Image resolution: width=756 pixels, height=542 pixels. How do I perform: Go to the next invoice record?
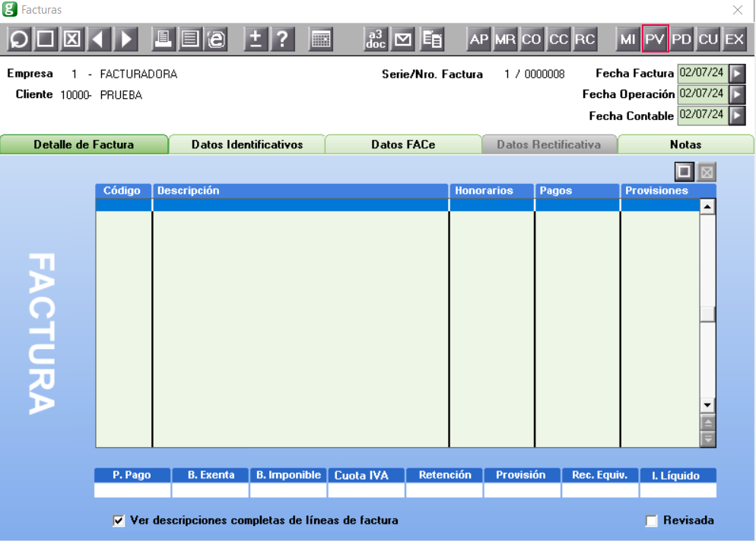125,39
